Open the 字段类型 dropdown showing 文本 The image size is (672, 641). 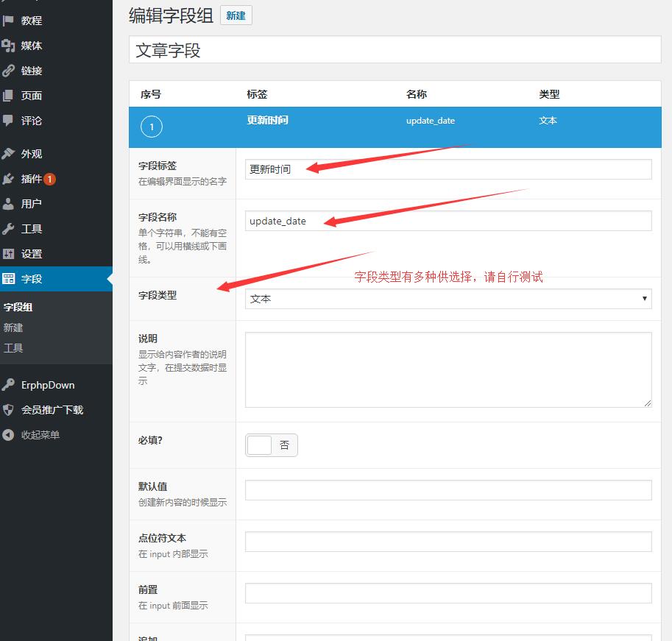[448, 299]
